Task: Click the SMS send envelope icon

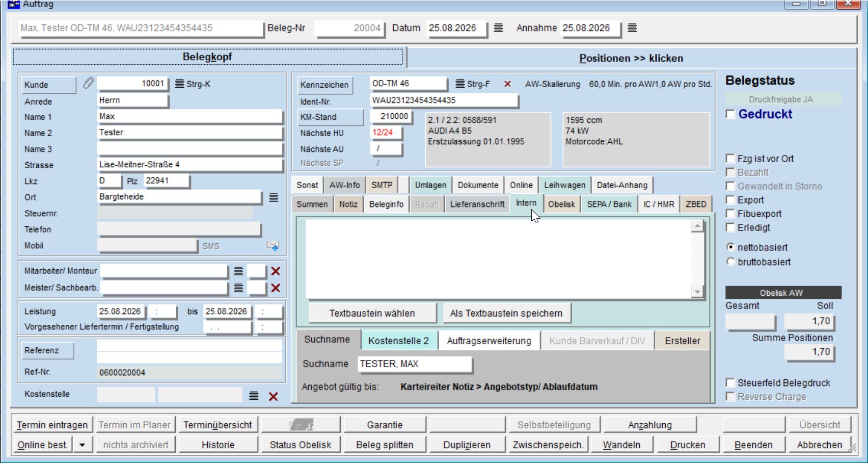Action: tap(273, 246)
